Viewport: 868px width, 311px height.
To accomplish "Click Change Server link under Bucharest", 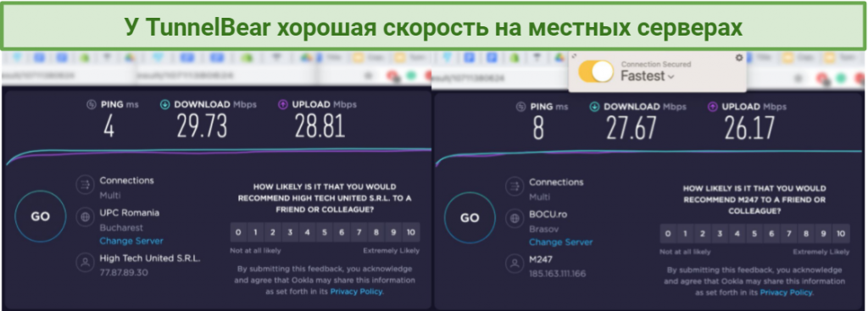I will pos(131,241).
